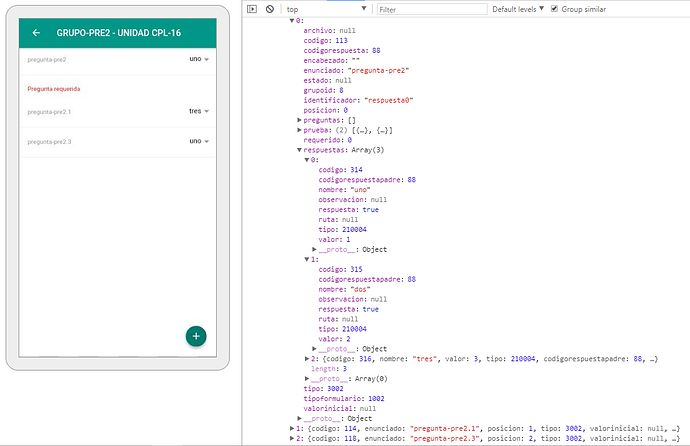This screenshot has width=690, height=446.
Task: Toggle the Group similar checkbox
Action: 555,9
